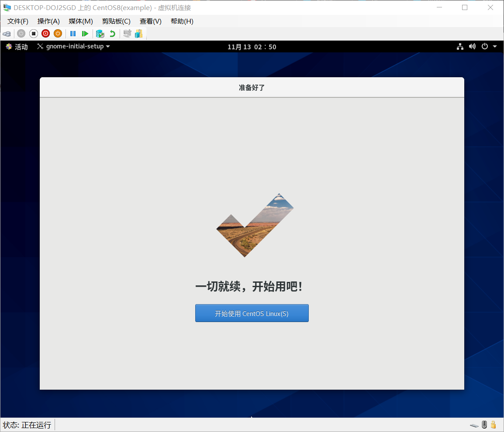504x432 pixels.
Task: Click the 准备好了 header title
Action: (252, 88)
